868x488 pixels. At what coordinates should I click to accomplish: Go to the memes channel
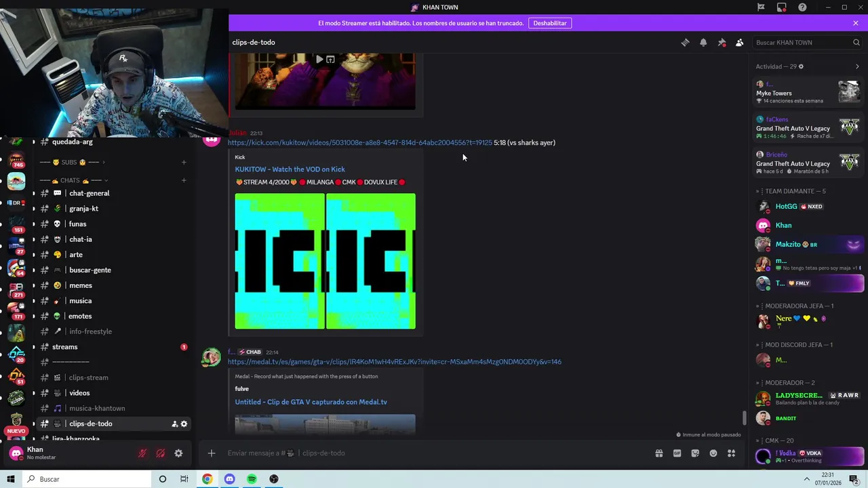click(114, 285)
